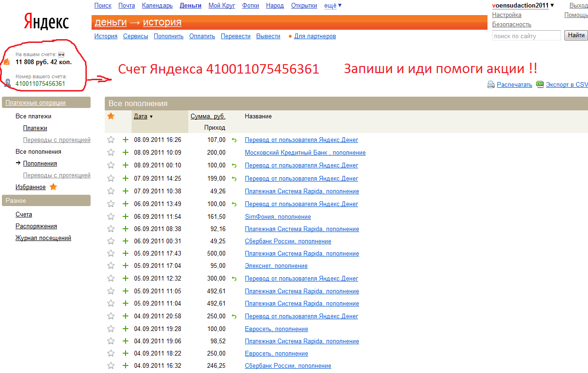The width and height of the screenshot is (588, 373).
Task: Star the SimФония 161,50 deposit row
Action: (111, 216)
